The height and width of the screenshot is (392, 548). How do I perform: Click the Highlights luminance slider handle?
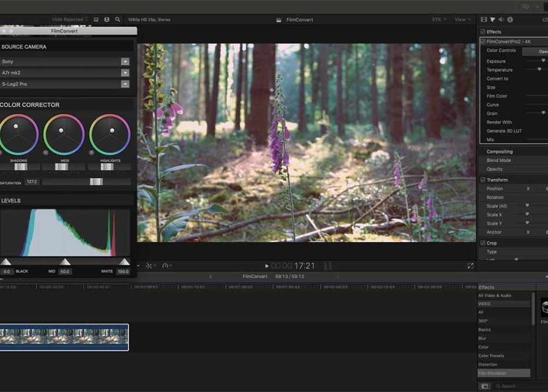(107, 167)
